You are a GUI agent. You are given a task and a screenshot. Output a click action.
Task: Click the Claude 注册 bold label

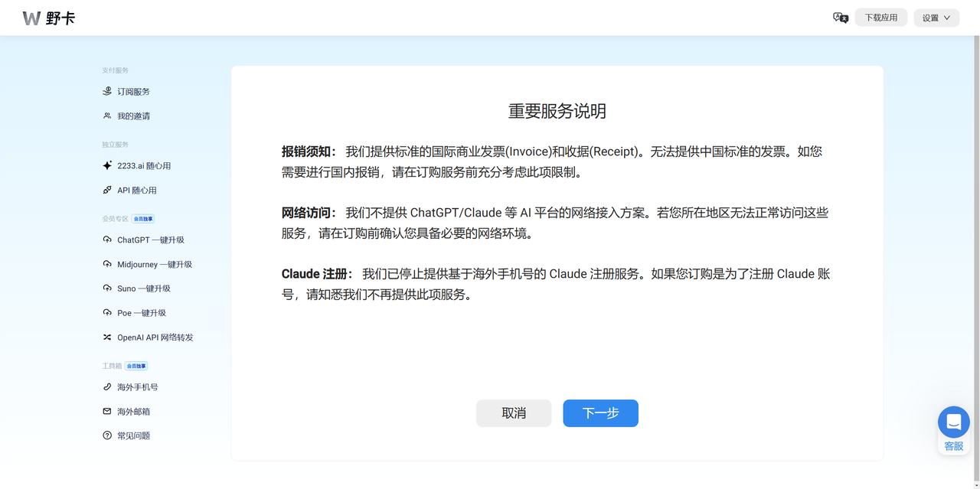(318, 274)
